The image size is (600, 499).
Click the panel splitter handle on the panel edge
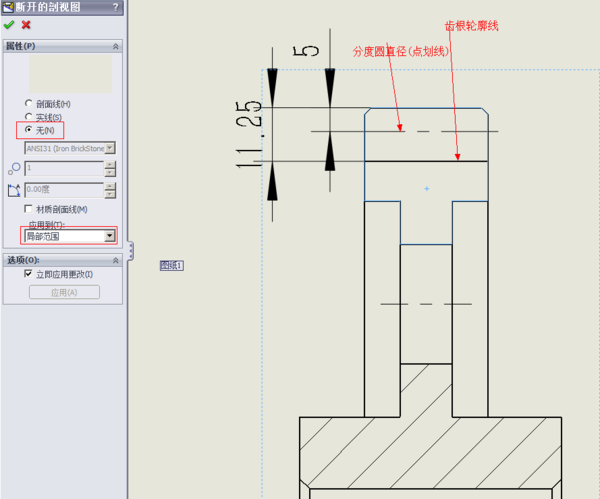pyautogui.click(x=129, y=250)
